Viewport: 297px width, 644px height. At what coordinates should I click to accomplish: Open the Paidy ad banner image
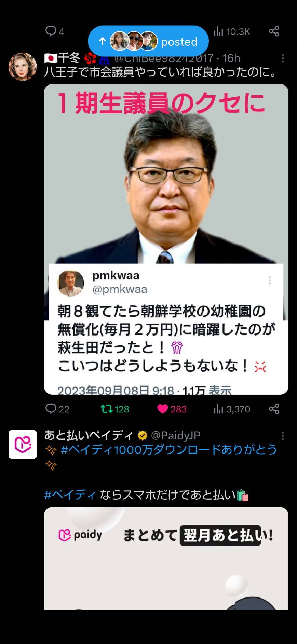(x=166, y=558)
